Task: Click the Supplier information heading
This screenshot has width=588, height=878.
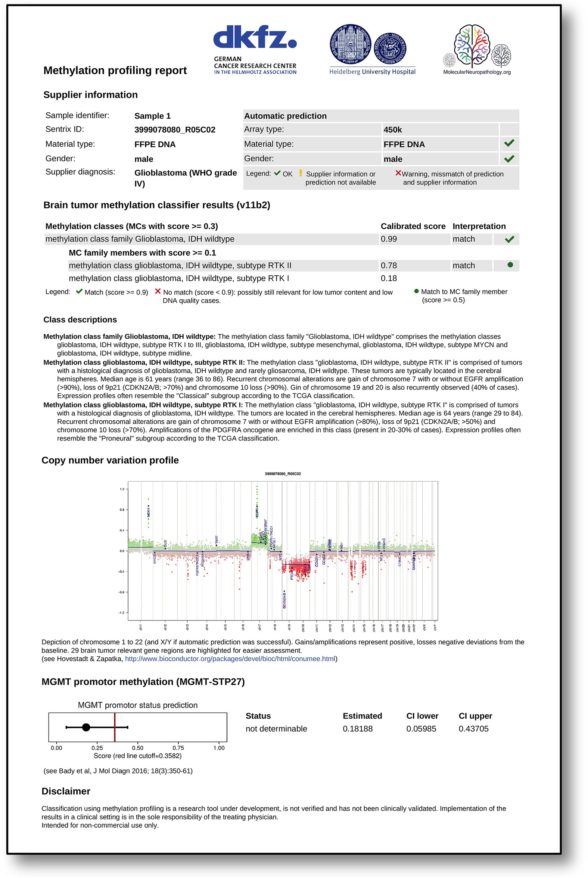Action: pyautogui.click(x=90, y=95)
